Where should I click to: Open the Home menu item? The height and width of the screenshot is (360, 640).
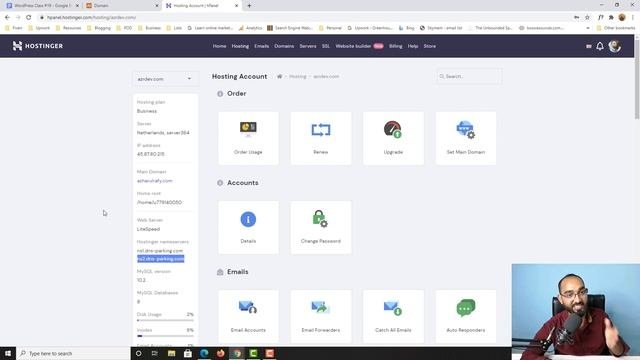tap(219, 46)
